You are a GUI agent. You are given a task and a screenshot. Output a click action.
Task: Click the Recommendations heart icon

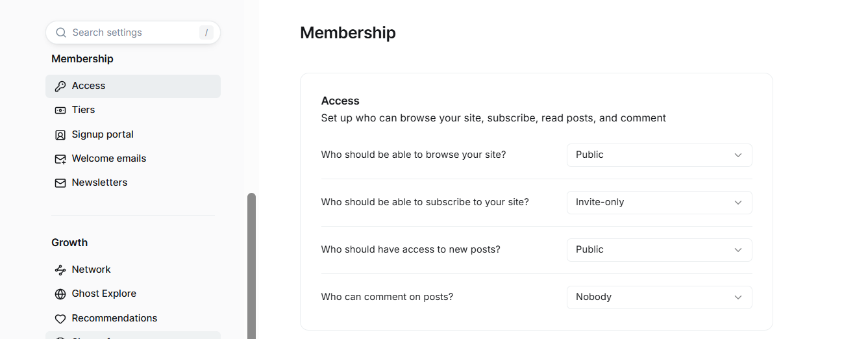(x=60, y=319)
